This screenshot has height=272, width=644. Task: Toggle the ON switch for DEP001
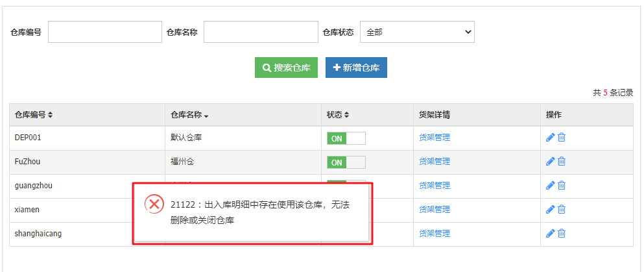pyautogui.click(x=346, y=138)
